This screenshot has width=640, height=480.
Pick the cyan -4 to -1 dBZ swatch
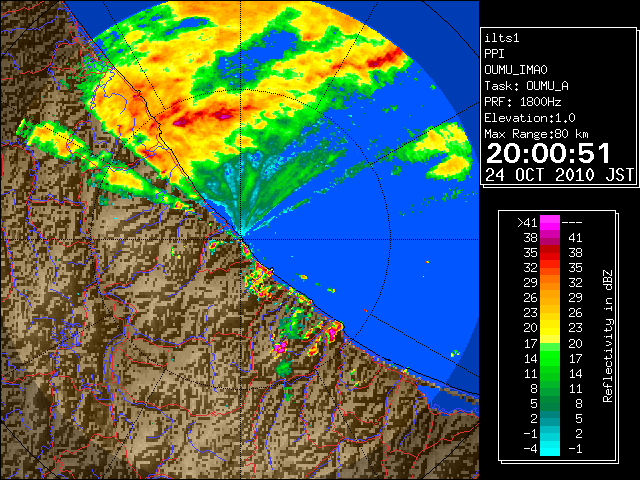[550, 449]
